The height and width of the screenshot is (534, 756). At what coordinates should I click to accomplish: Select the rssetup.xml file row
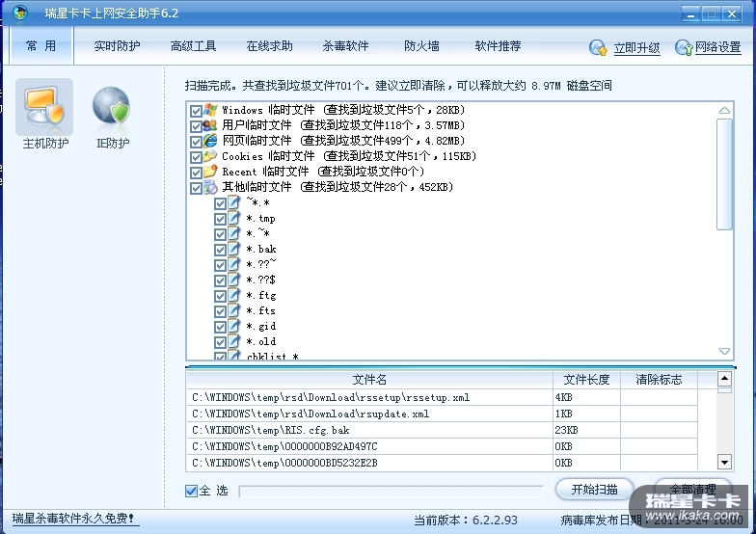tap(442, 397)
